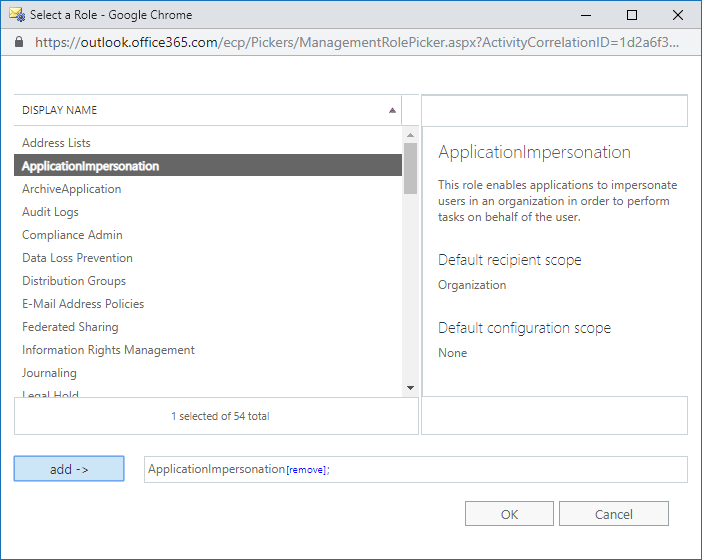
Task: Select the Audit Logs role
Action: coord(50,212)
